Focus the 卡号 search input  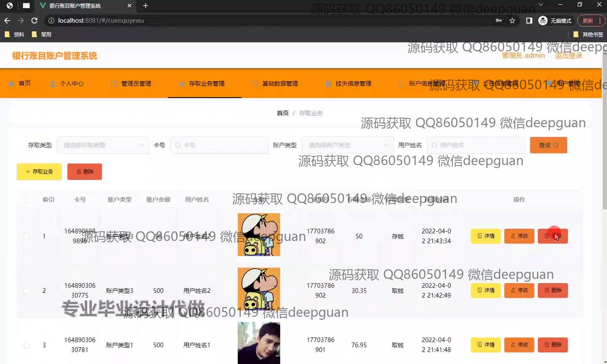pos(219,145)
